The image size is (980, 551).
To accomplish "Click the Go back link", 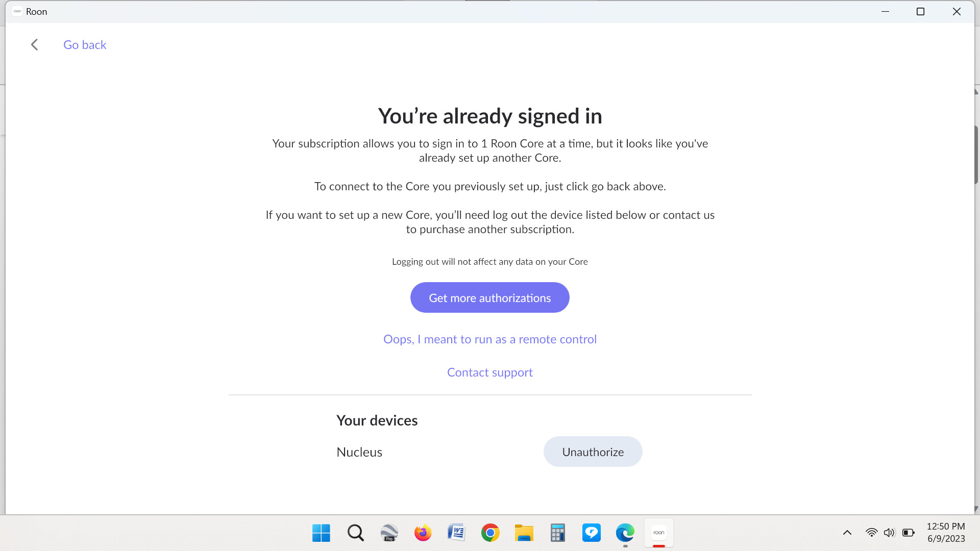I will [x=85, y=45].
